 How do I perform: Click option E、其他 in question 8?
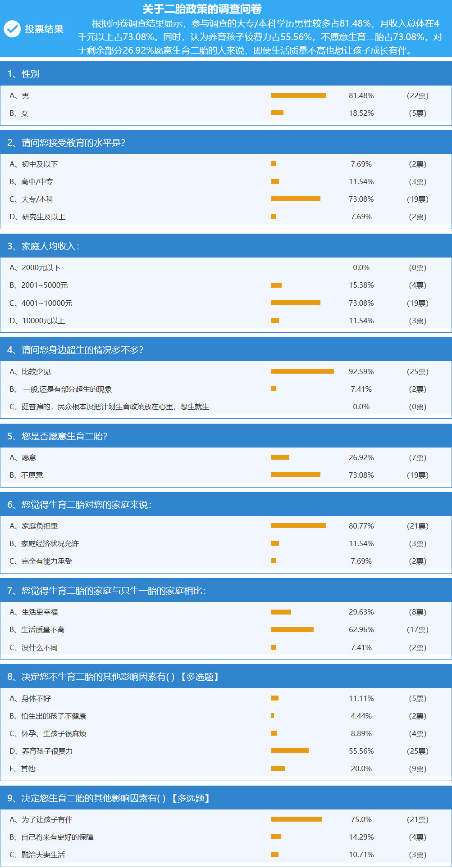[x=22, y=769]
